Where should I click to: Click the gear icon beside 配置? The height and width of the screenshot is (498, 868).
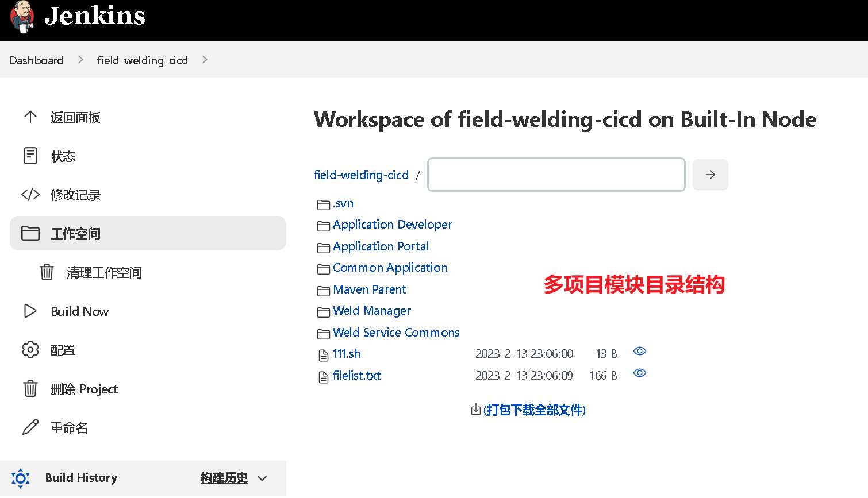point(30,349)
